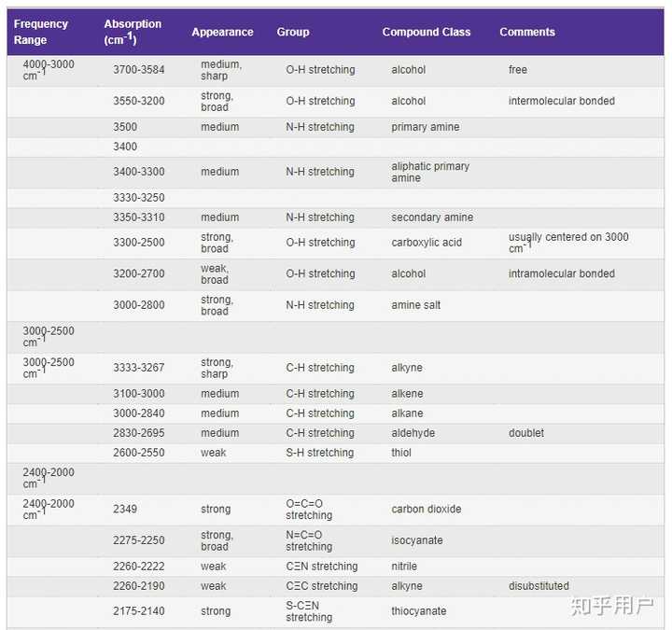The image size is (672, 630).
Task: Click the isocyanate compound class cell
Action: tap(417, 540)
